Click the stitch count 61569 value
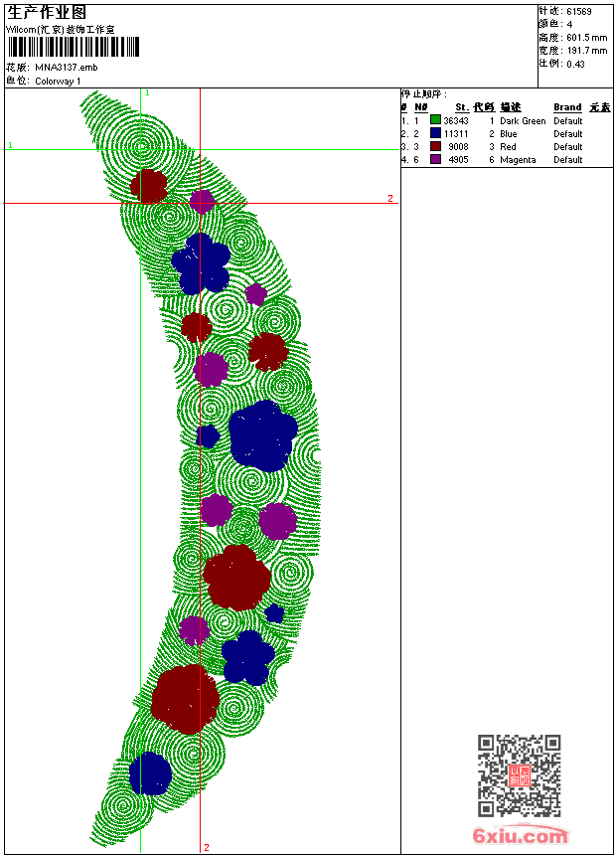 click(578, 12)
